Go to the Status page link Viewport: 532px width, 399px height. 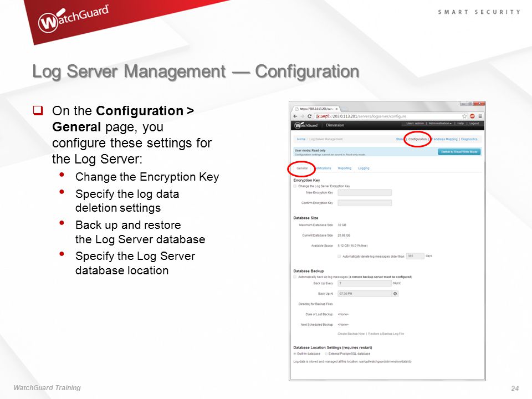pyautogui.click(x=400, y=139)
